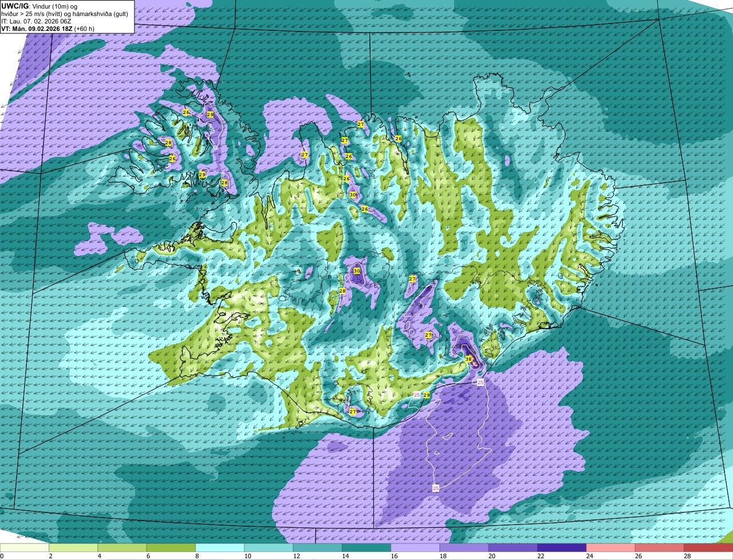Click the 26–28 m/s salmon legend swatch
Image resolution: width=733 pixels, height=560 pixels.
point(659,547)
